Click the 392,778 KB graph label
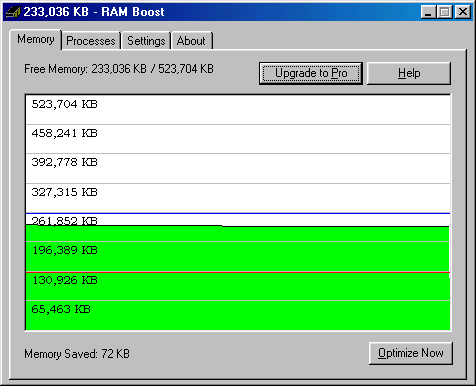Screen dimensions: 476x386 (x=64, y=162)
